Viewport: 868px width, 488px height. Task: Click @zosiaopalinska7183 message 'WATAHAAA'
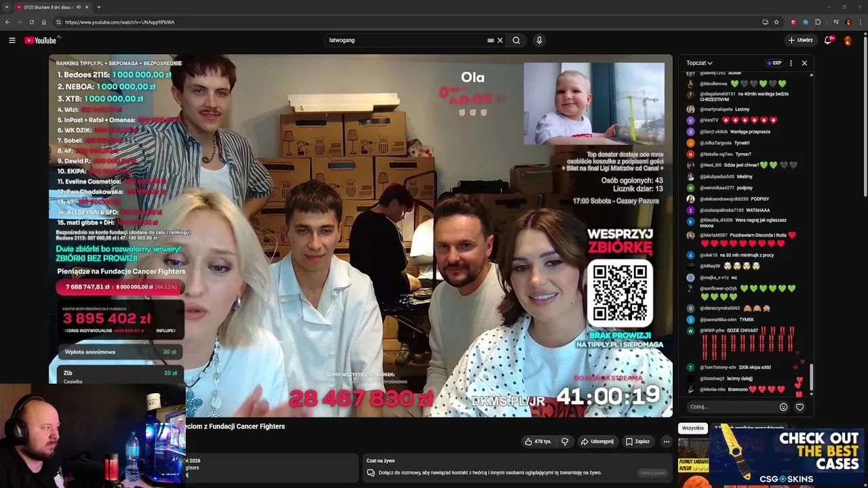click(x=758, y=210)
